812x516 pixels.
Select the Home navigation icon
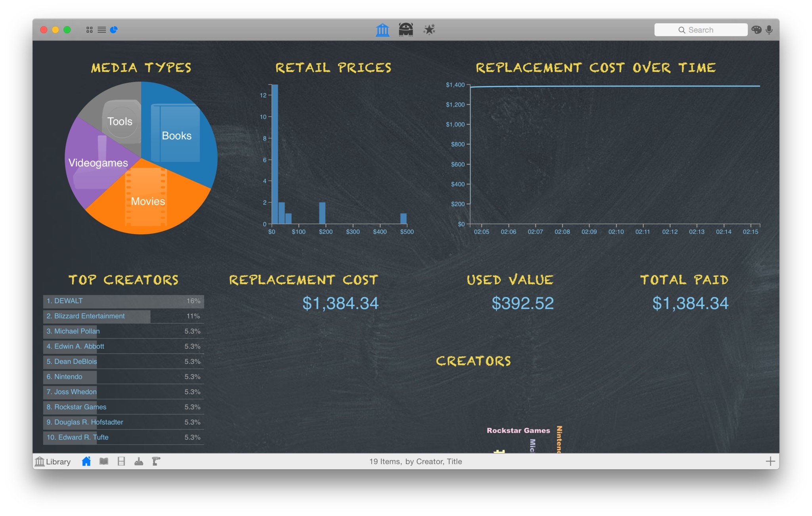88,462
